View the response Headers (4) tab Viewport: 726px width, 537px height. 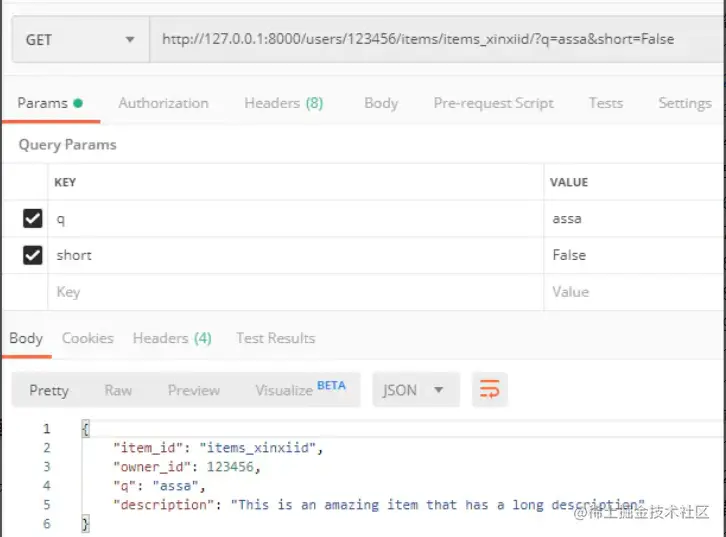coord(172,338)
